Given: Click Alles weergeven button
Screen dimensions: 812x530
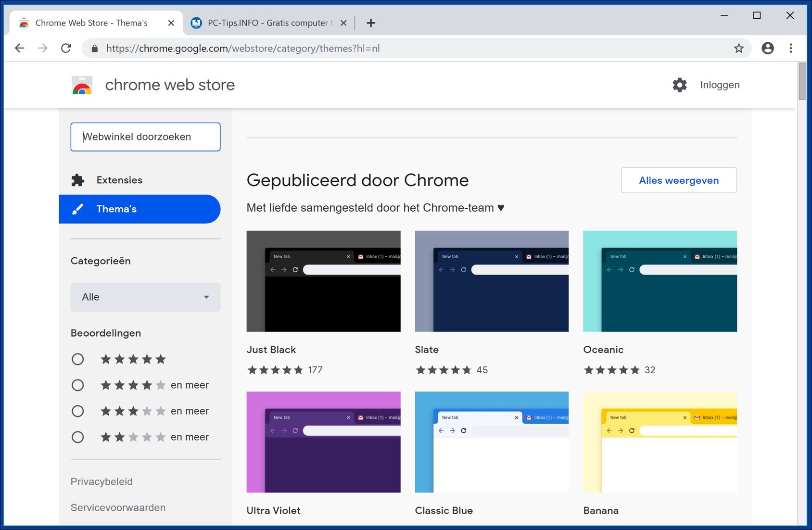Looking at the screenshot, I should click(679, 180).
